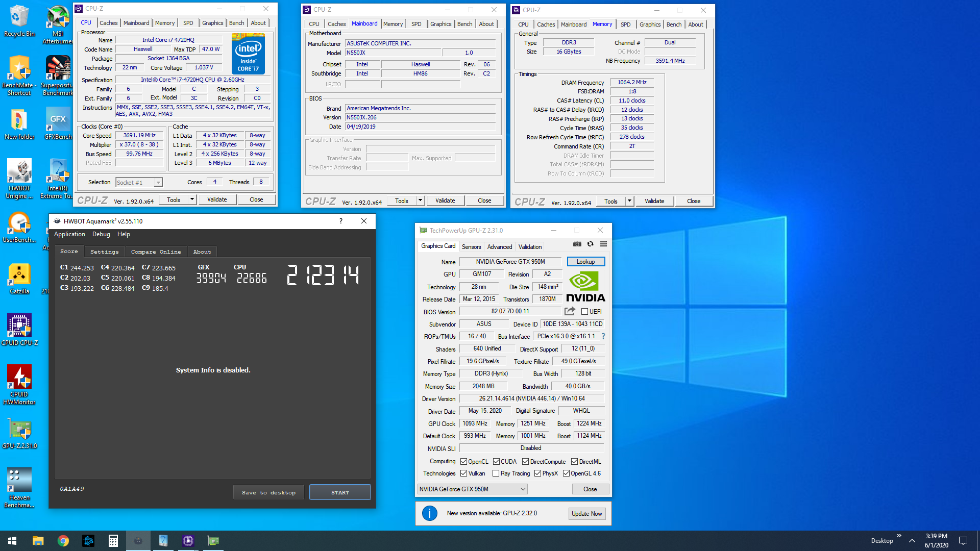980x551 pixels.
Task: Toggle the PhysX checkbox
Action: [537, 473]
